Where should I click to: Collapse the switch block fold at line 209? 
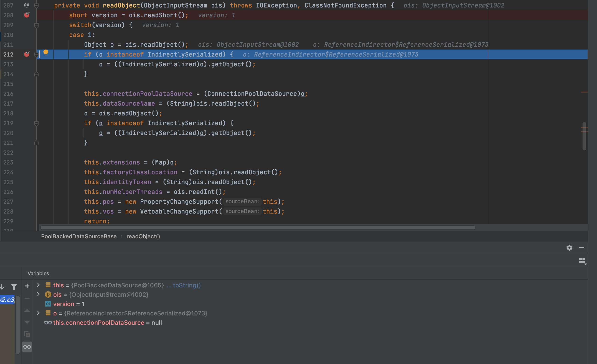36,25
